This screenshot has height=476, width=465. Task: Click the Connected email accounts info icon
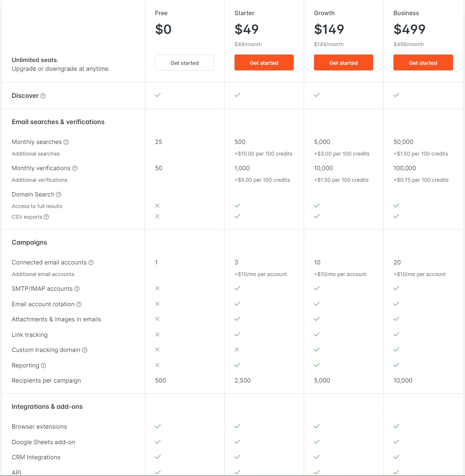[x=91, y=262]
